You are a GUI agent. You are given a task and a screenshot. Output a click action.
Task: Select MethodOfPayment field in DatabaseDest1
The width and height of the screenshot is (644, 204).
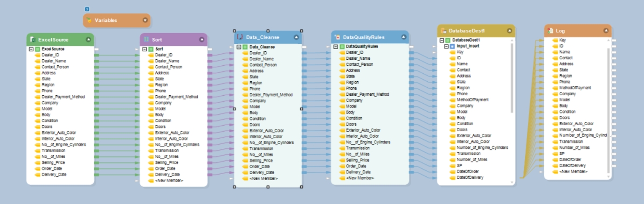[x=472, y=100]
